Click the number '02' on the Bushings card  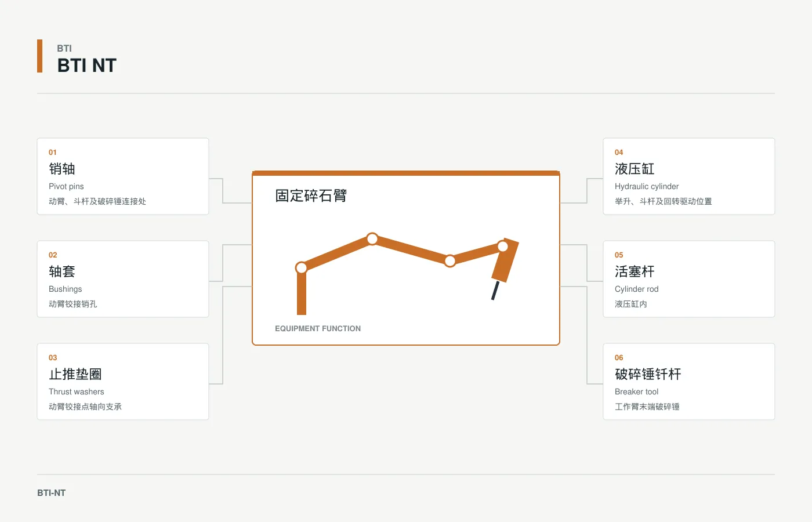53,255
